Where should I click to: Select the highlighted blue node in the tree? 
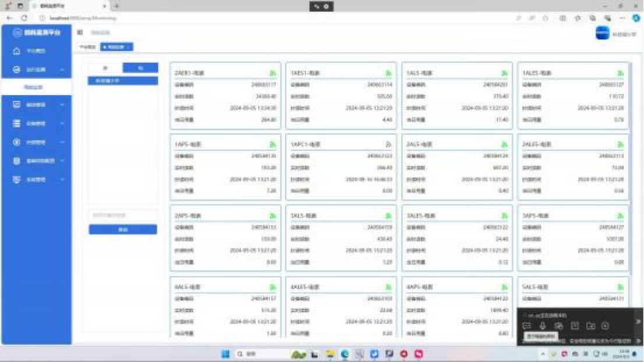(x=123, y=81)
